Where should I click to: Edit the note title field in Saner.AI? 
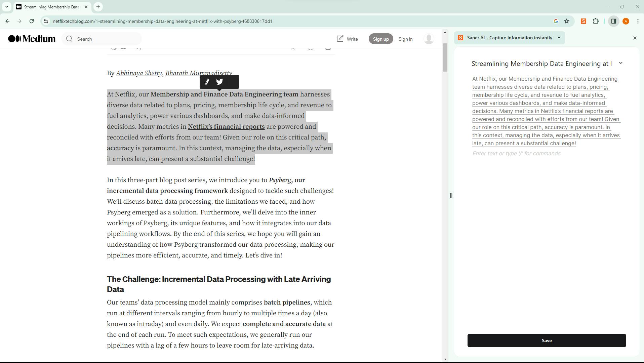coord(541,64)
